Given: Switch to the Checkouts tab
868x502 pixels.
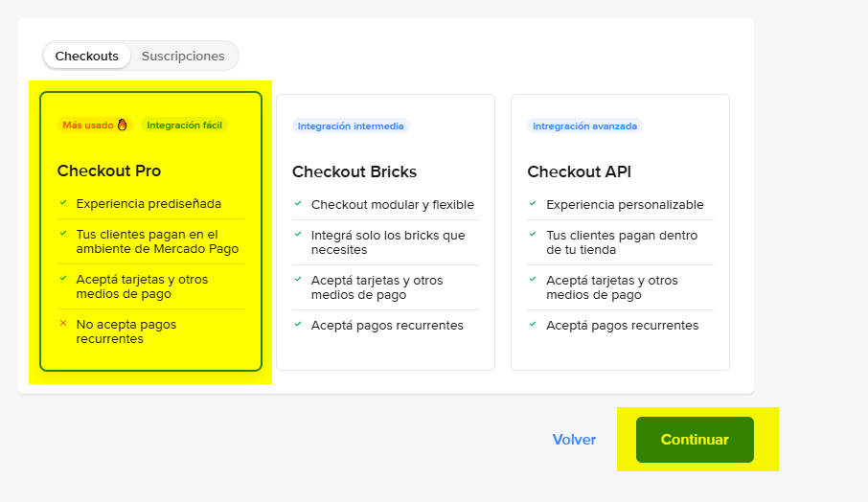Looking at the screenshot, I should (86, 56).
